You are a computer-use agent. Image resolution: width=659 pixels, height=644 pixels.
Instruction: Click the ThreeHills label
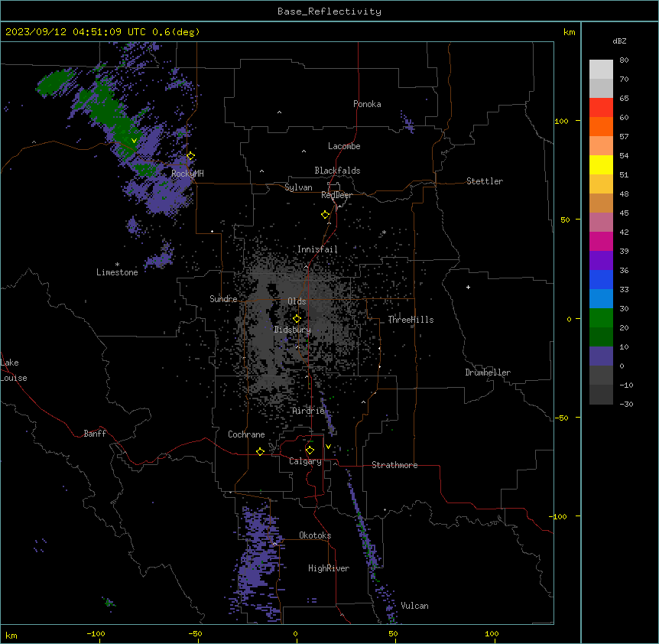[411, 320]
